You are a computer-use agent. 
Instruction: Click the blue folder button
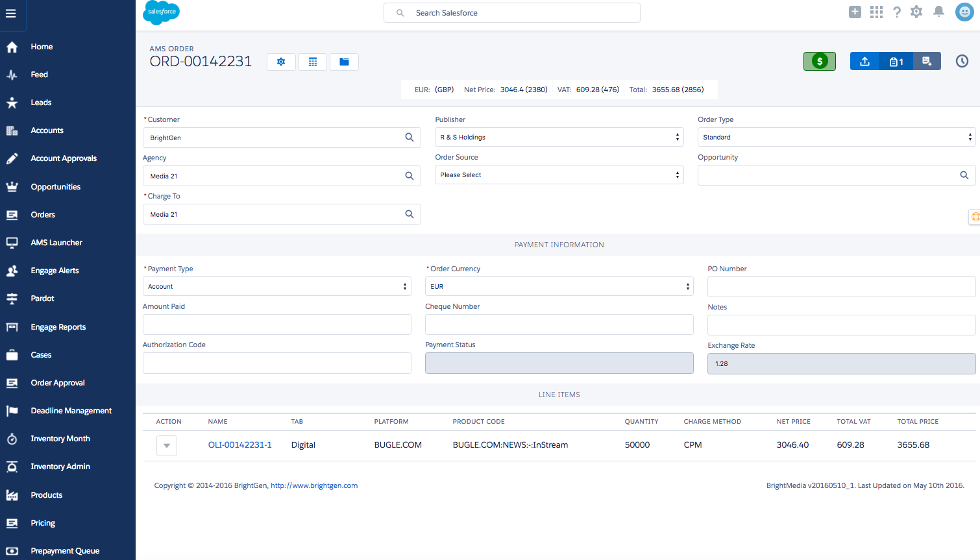[x=344, y=62]
